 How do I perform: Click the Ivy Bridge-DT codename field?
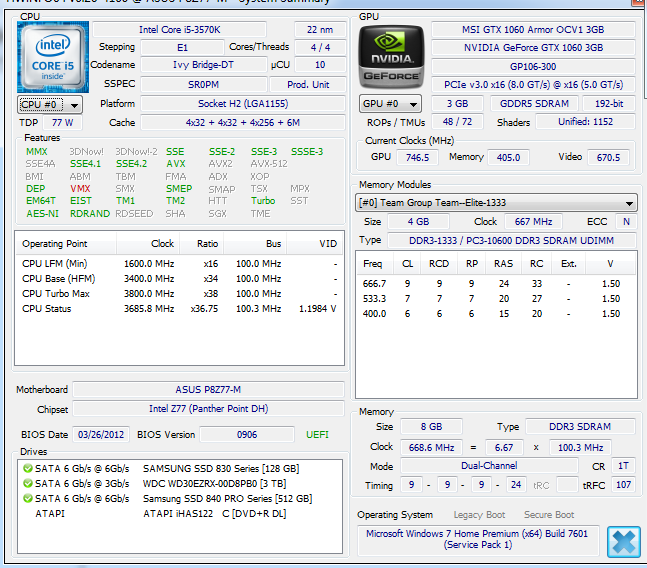[203, 65]
